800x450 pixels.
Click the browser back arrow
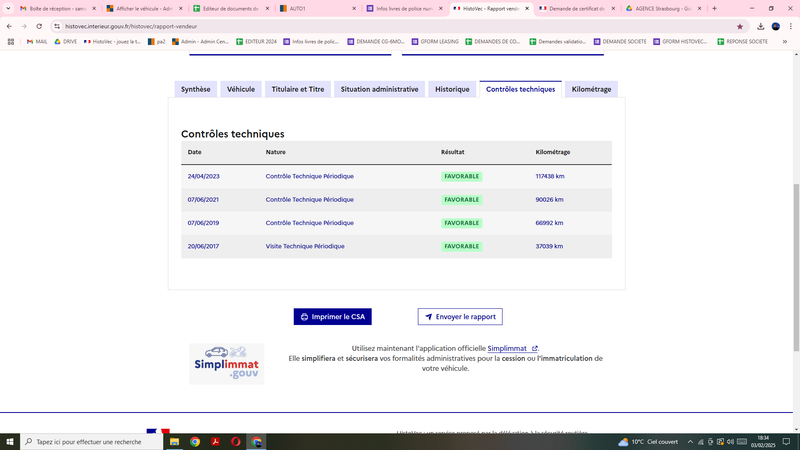[x=9, y=27]
